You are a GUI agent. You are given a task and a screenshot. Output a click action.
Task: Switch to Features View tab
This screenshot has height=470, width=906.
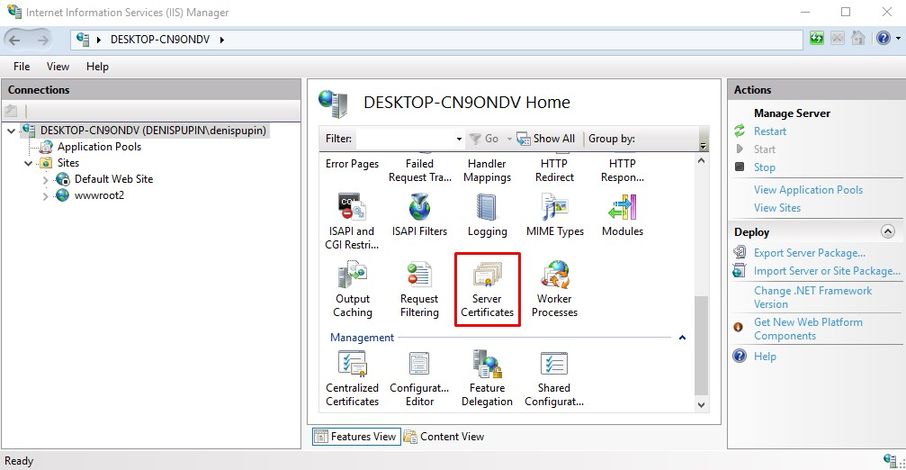[356, 436]
